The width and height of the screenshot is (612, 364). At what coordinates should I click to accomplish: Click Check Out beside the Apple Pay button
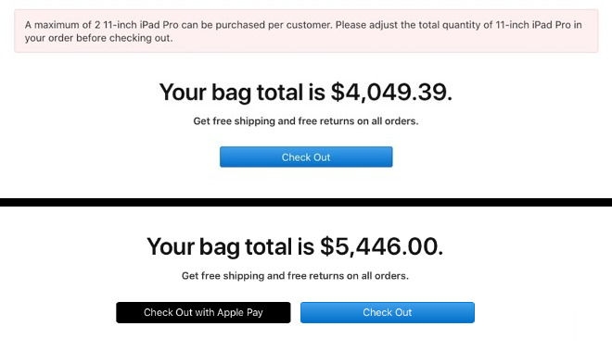point(388,312)
